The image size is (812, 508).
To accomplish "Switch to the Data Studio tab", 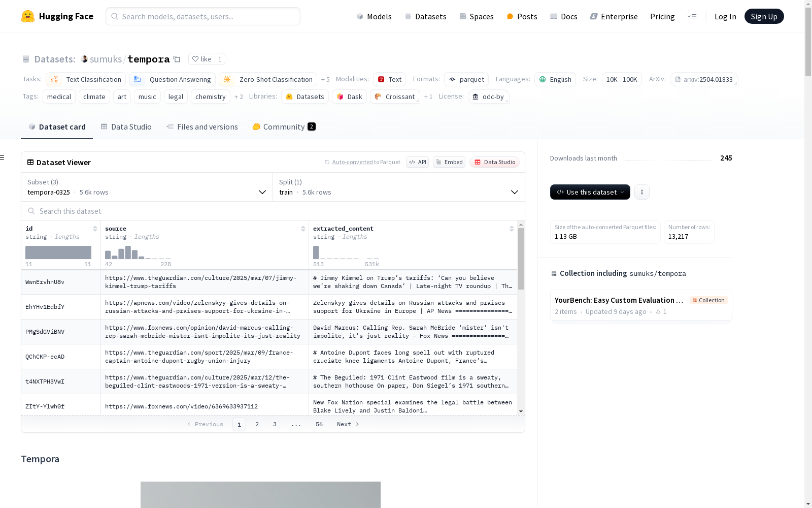I will tap(126, 127).
